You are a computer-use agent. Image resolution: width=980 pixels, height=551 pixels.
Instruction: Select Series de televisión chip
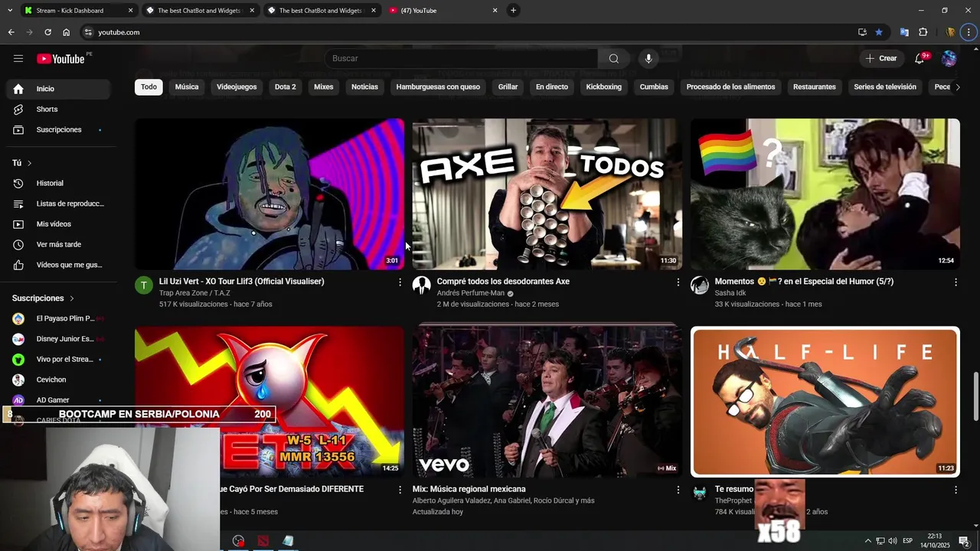(x=885, y=87)
